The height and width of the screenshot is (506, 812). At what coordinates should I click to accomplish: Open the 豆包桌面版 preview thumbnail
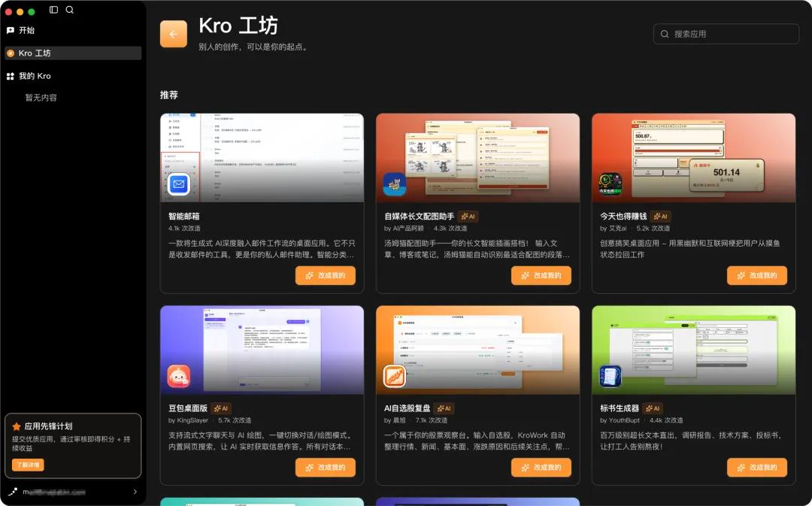(x=262, y=350)
